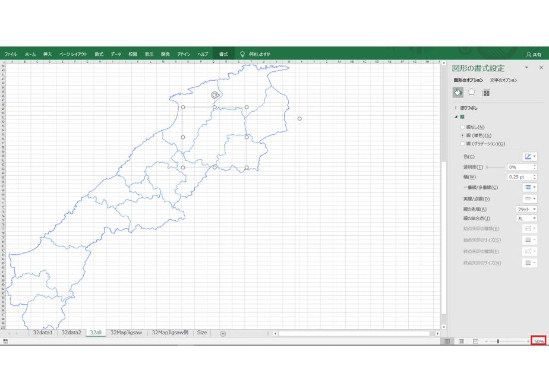Open the 書式 ribbon tab
The width and height of the screenshot is (549, 392).
[x=223, y=54]
